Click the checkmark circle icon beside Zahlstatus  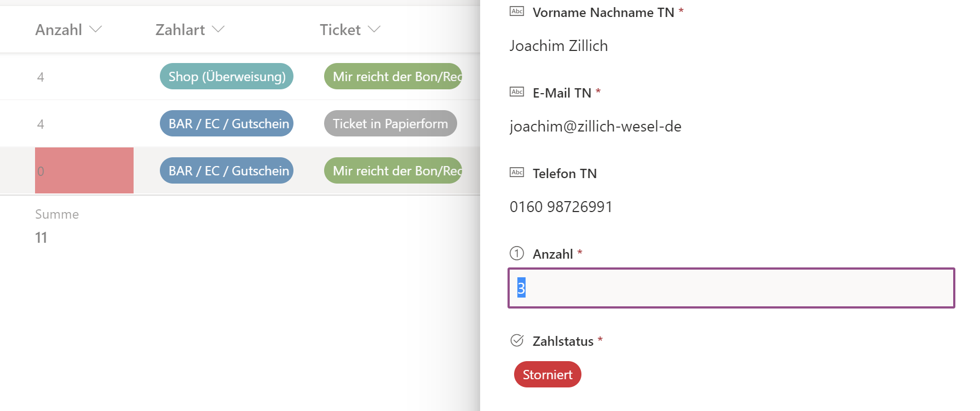click(516, 340)
